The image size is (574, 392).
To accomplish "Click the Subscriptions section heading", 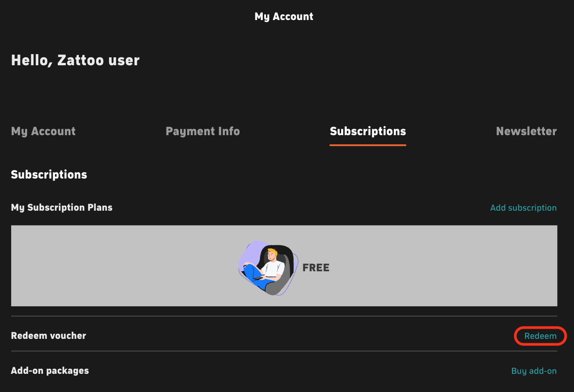I will (x=49, y=175).
